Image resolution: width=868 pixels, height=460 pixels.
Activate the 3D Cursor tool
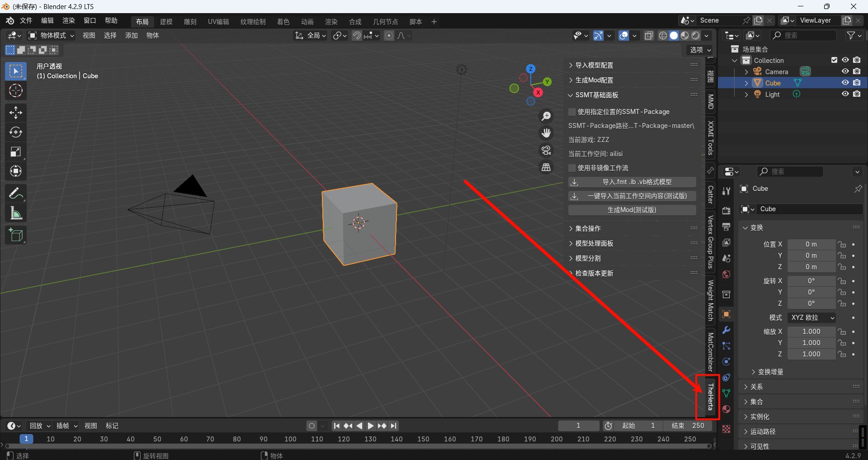(x=16, y=91)
